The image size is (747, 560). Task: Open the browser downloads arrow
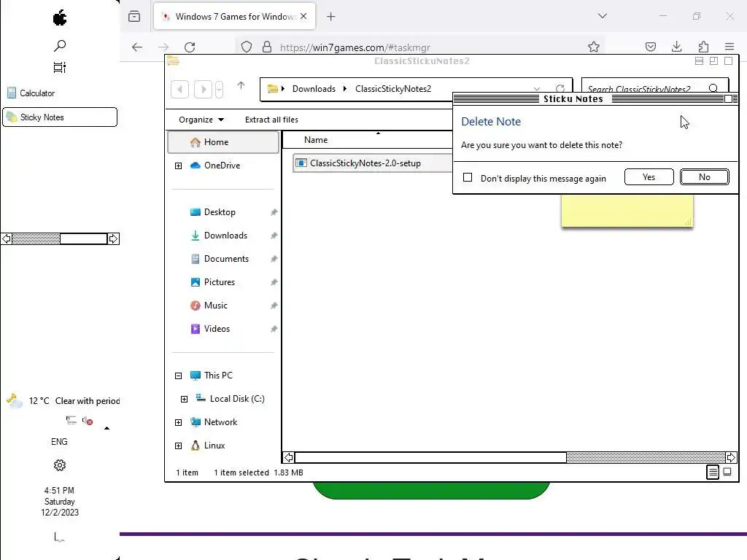tap(676, 47)
